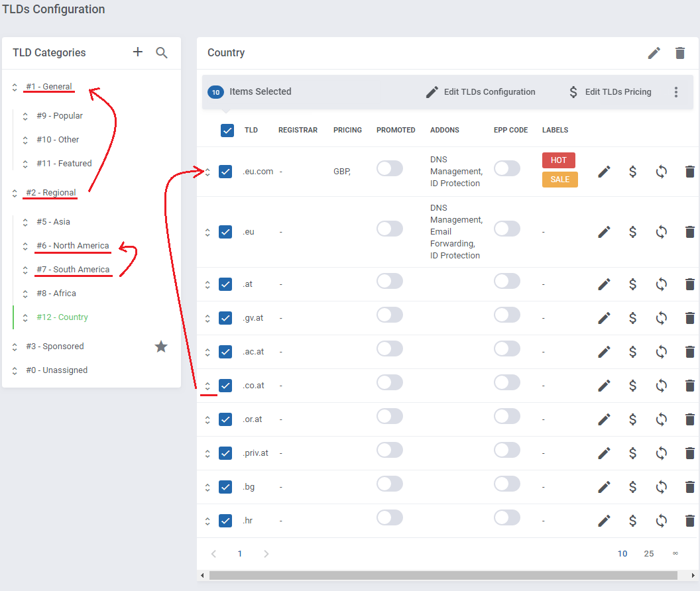Click the reorder arrows on the .priv.at row
Screen dimensions: 700x591
click(x=207, y=453)
